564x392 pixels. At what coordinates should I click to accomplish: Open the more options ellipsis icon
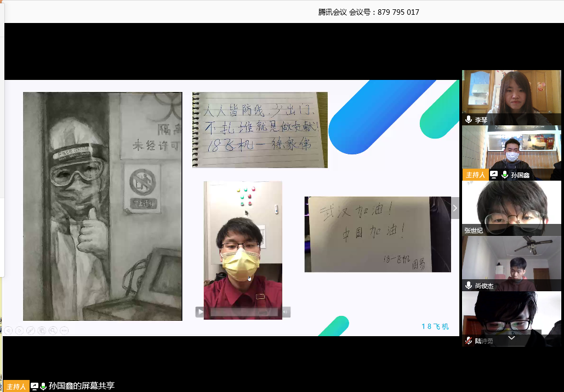64,330
